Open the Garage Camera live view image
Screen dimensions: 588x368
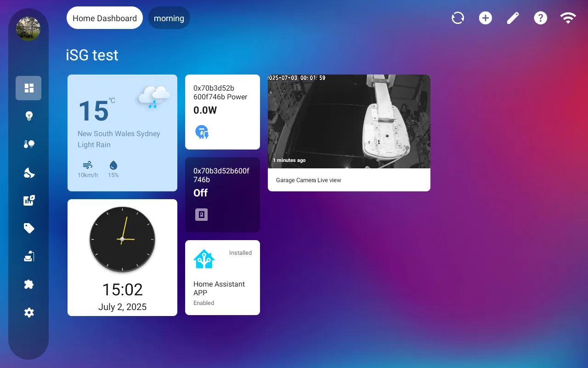tap(349, 121)
